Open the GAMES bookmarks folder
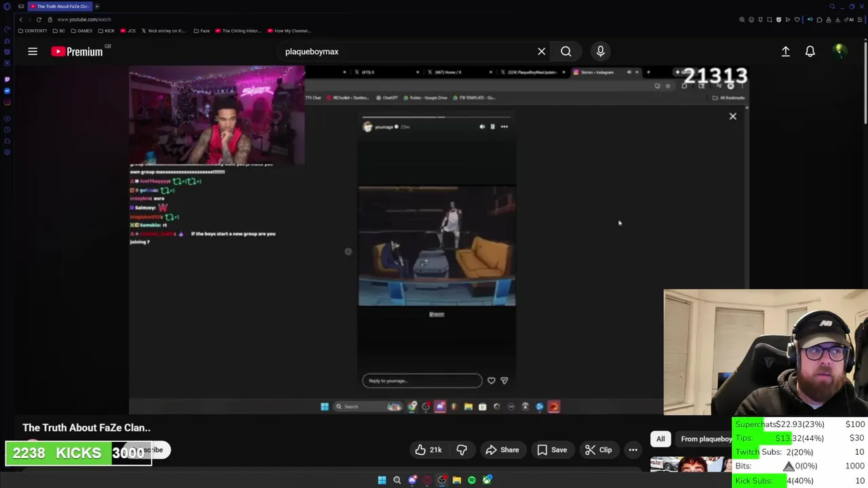868x488 pixels. 81,30
